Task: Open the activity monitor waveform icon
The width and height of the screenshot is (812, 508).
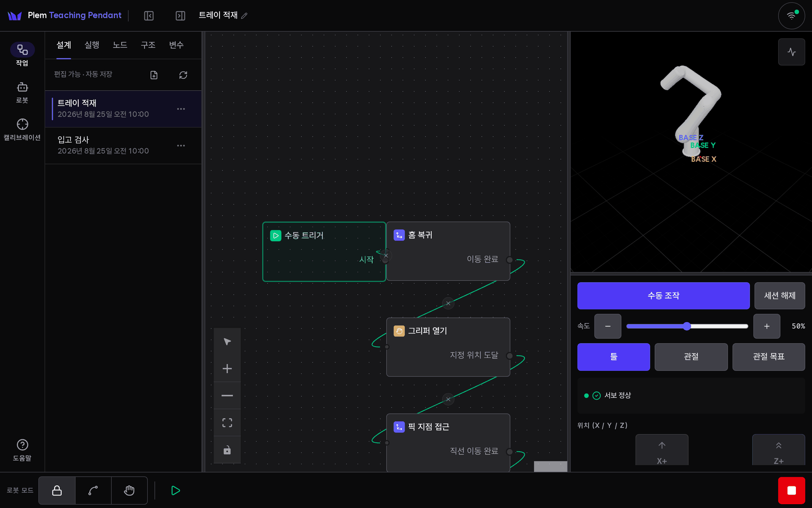Action: click(x=791, y=52)
